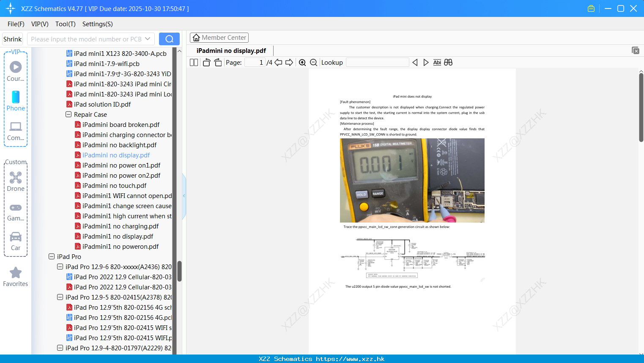Image resolution: width=644 pixels, height=363 pixels.
Task: Open the Settings menu
Action: click(98, 24)
